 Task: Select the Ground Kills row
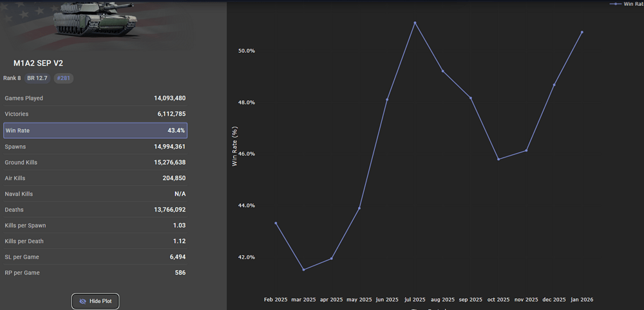95,163
